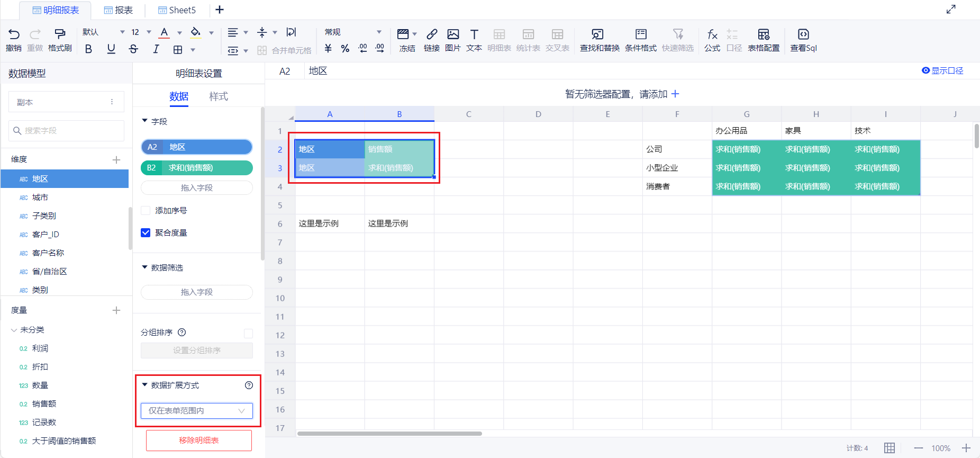Open the Table Config (表格配置) tool
The image size is (980, 458).
(x=763, y=40)
